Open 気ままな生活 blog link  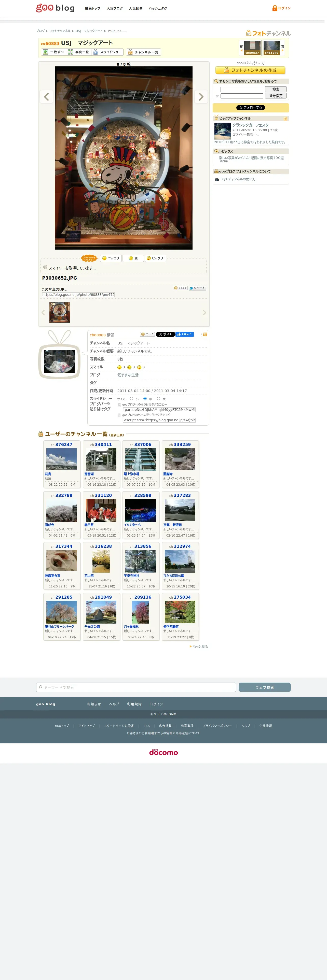tap(128, 375)
